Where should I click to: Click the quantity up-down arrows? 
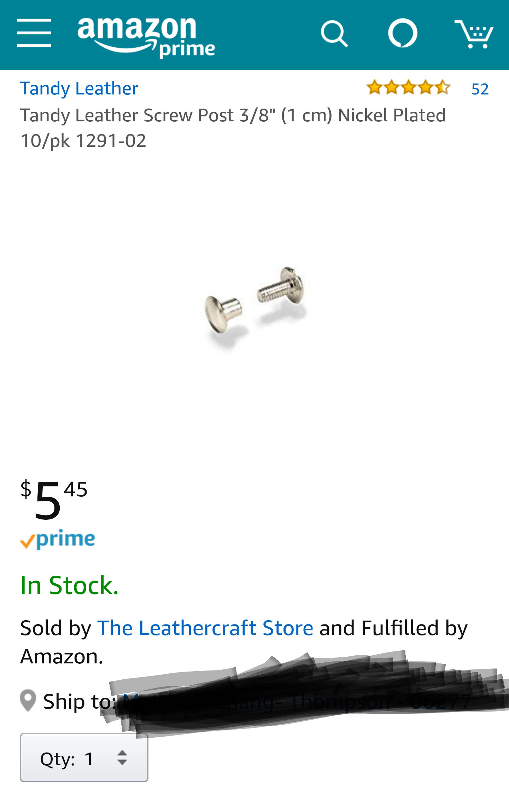(122, 758)
